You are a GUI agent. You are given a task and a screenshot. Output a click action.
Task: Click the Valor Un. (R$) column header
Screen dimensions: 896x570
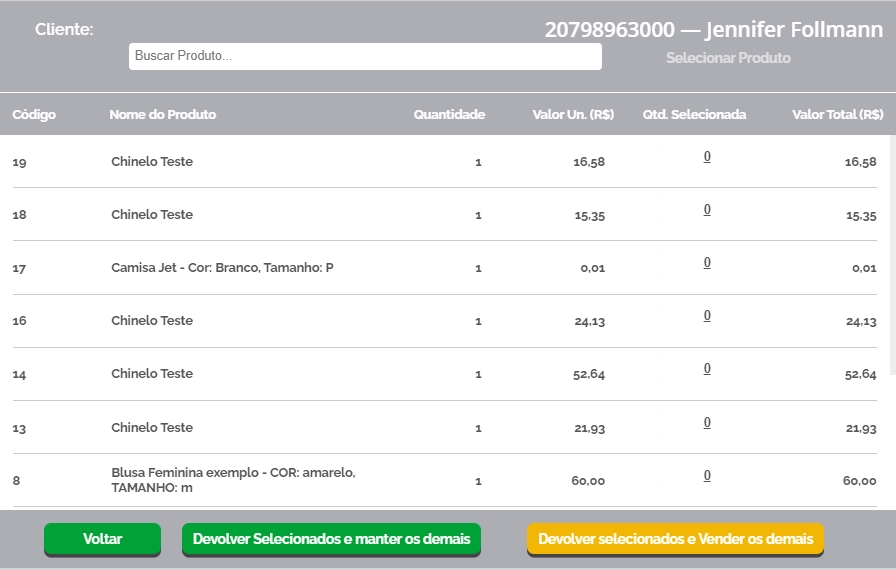coord(573,115)
